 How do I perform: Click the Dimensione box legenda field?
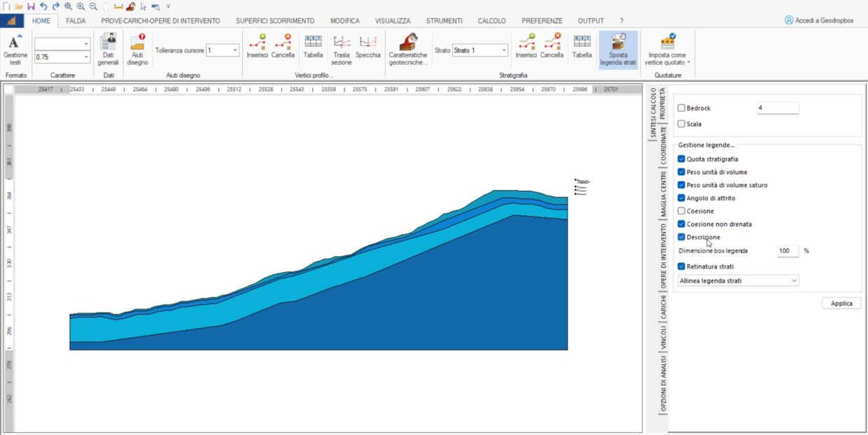tap(787, 250)
